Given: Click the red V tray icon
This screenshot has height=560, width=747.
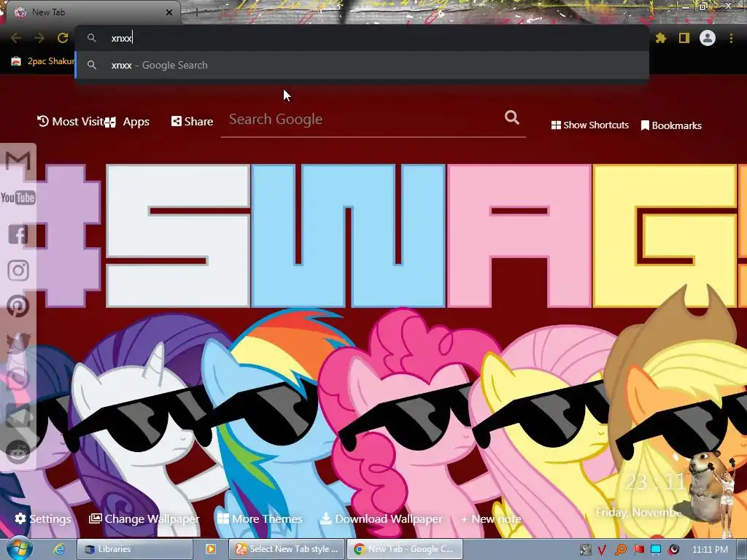Looking at the screenshot, I should pyautogui.click(x=602, y=550).
